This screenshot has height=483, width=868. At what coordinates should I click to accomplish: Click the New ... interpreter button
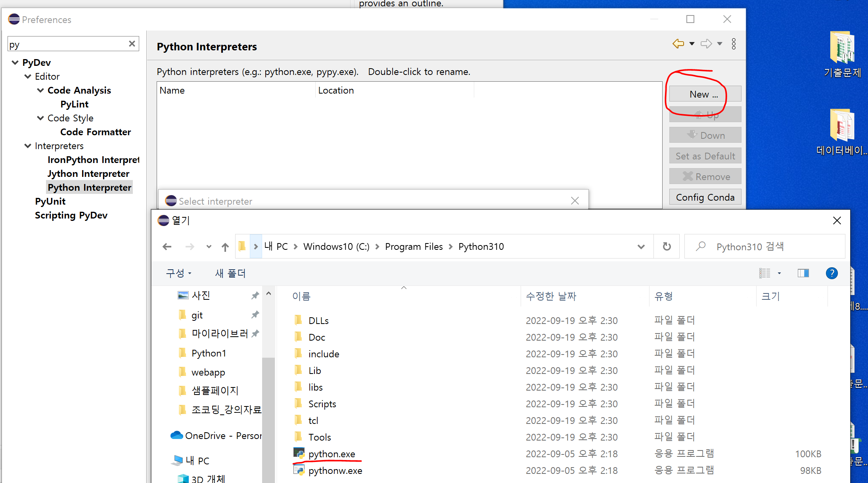point(705,94)
